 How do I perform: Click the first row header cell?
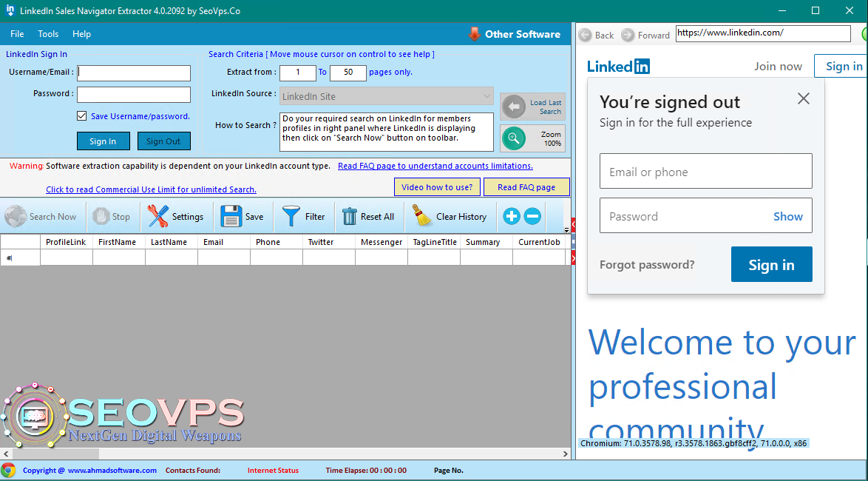click(20, 258)
